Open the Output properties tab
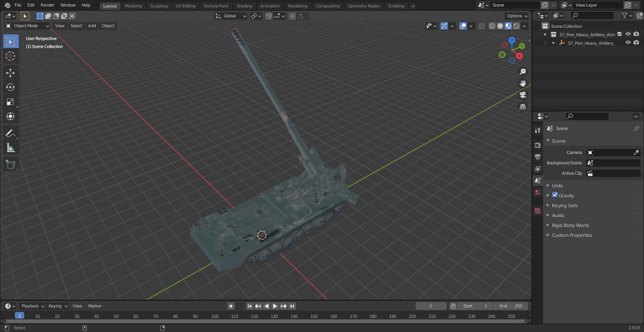The width and height of the screenshot is (644, 332). pos(537,157)
